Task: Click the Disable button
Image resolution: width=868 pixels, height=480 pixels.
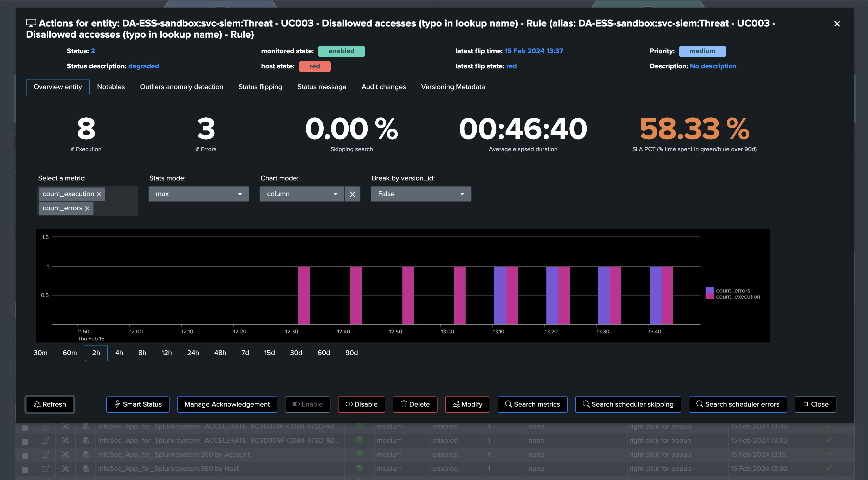Action: click(361, 404)
